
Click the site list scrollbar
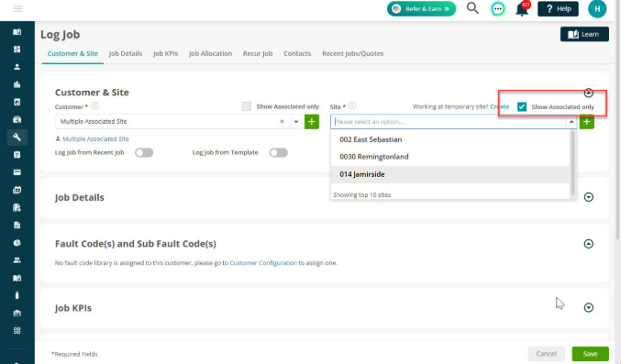tap(572, 163)
